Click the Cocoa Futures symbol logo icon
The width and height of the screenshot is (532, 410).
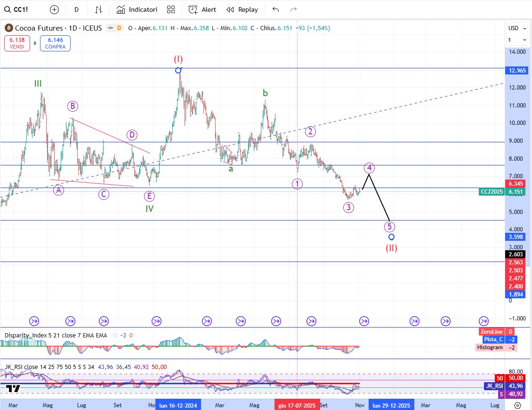click(8, 28)
